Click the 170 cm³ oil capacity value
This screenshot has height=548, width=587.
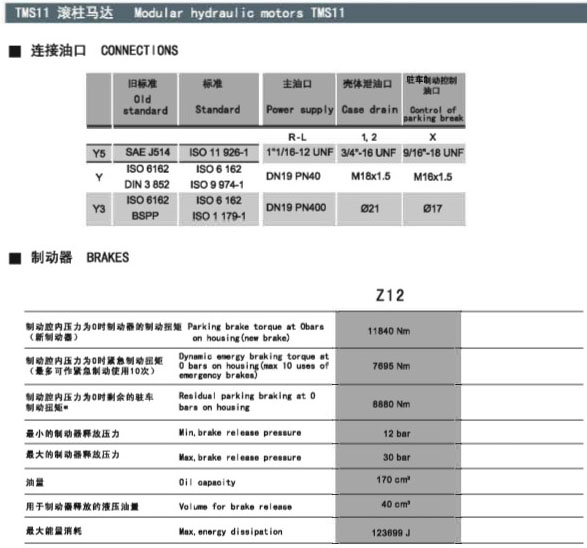click(x=393, y=480)
